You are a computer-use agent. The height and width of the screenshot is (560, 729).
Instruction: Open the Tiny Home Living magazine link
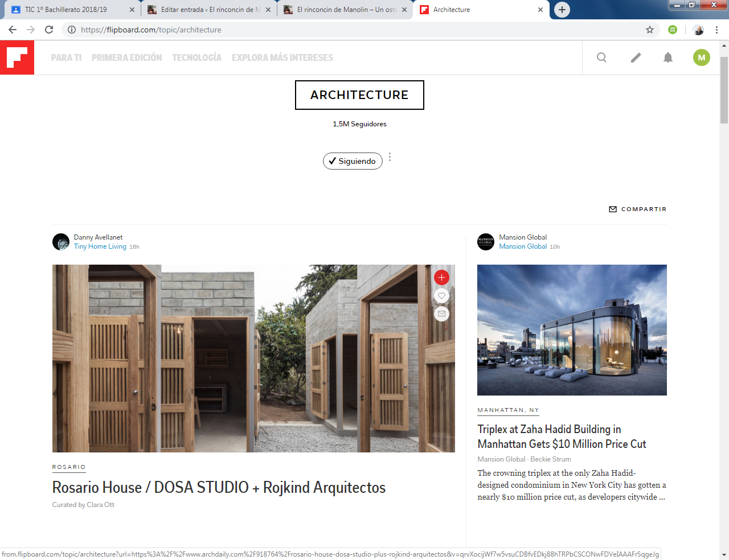tap(100, 246)
